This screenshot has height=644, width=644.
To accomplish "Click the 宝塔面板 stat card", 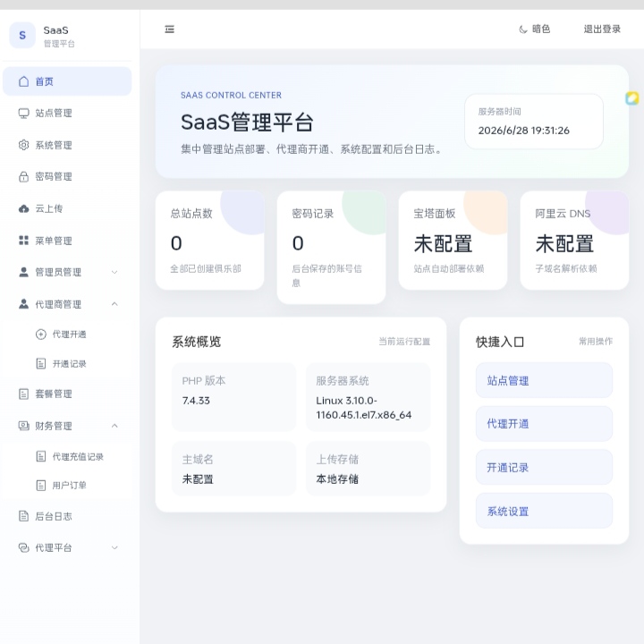I will click(453, 241).
